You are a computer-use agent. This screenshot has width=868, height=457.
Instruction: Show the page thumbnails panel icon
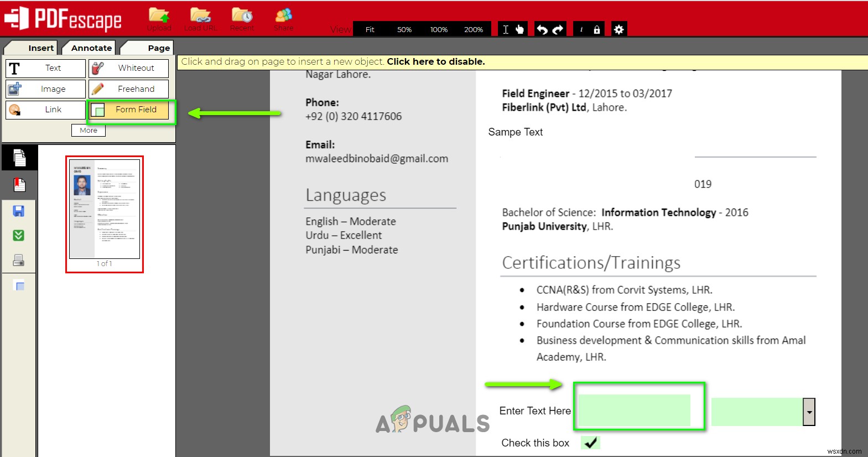pyautogui.click(x=19, y=158)
